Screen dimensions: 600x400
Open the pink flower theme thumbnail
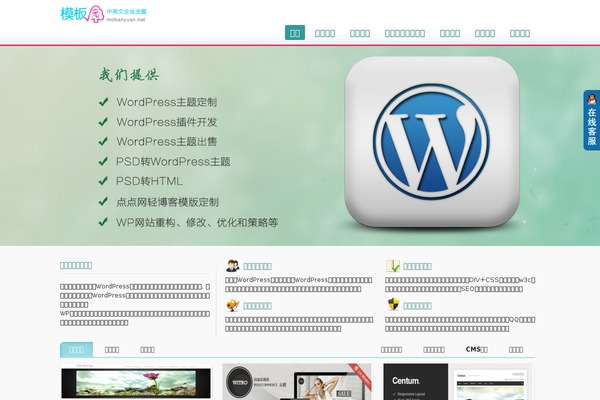click(x=136, y=382)
